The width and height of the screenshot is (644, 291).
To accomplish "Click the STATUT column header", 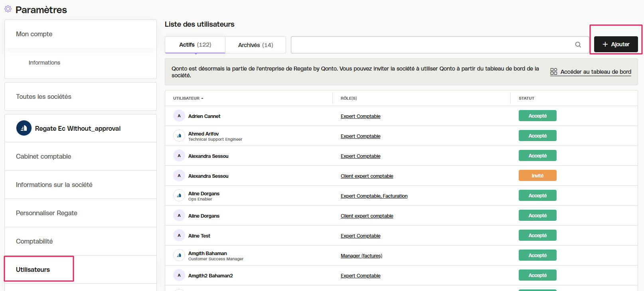I will tap(526, 98).
